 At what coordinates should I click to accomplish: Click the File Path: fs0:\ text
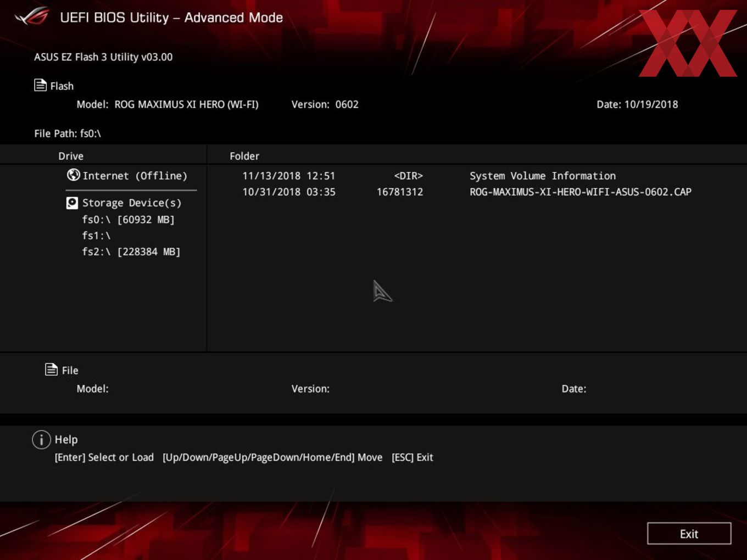coord(68,133)
